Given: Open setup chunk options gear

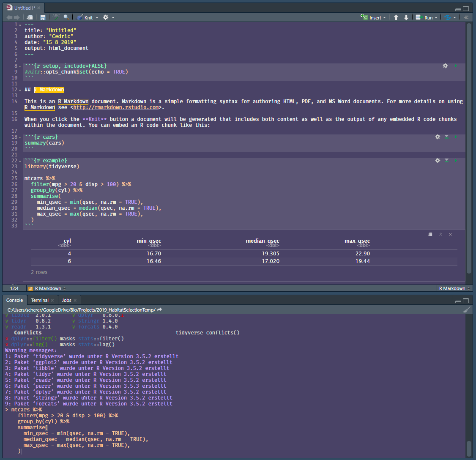Looking at the screenshot, I should coord(445,66).
